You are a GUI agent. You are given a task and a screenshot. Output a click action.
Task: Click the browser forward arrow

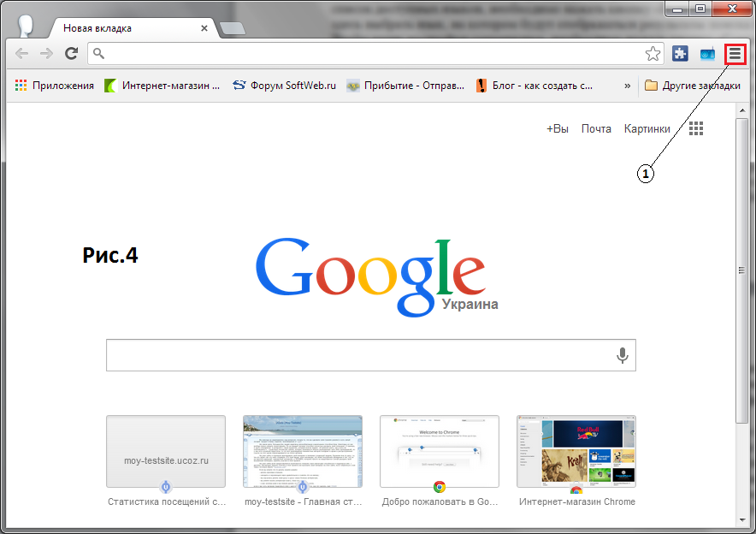click(46, 54)
